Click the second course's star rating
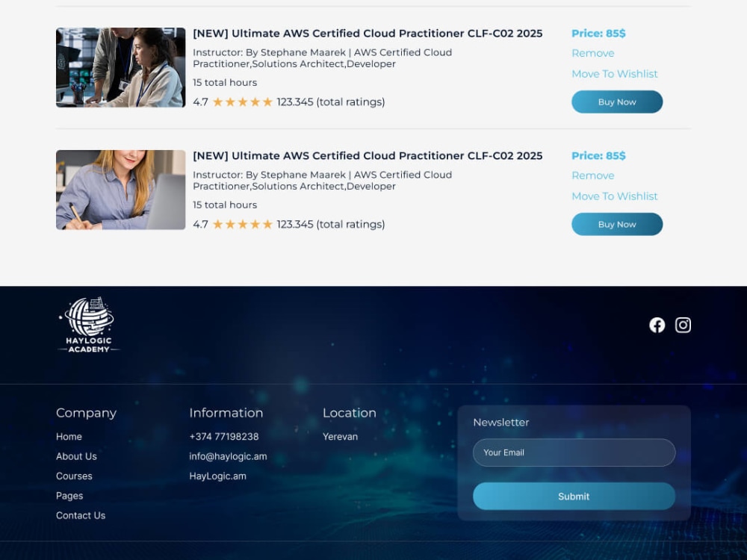747x560 pixels. 243,224
